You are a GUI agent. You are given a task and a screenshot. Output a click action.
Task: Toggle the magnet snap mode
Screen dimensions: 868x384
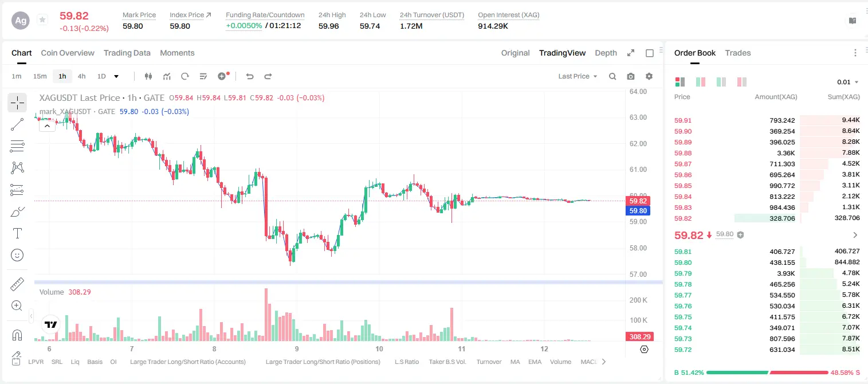tap(17, 335)
